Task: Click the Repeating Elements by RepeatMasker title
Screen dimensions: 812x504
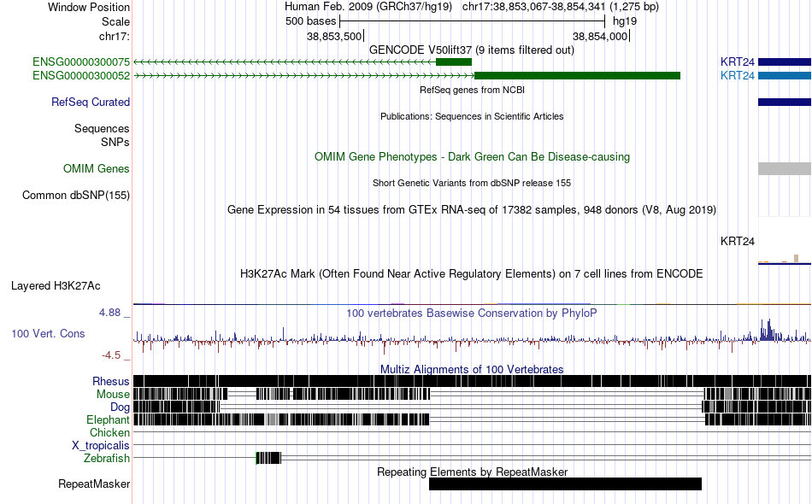Action: (472, 472)
